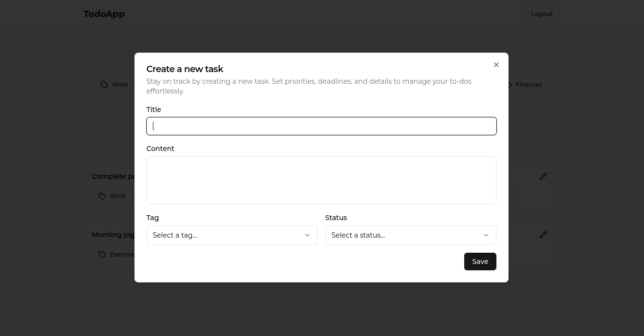Open the Select a status dropdown
The image size is (644, 336).
[x=411, y=235]
